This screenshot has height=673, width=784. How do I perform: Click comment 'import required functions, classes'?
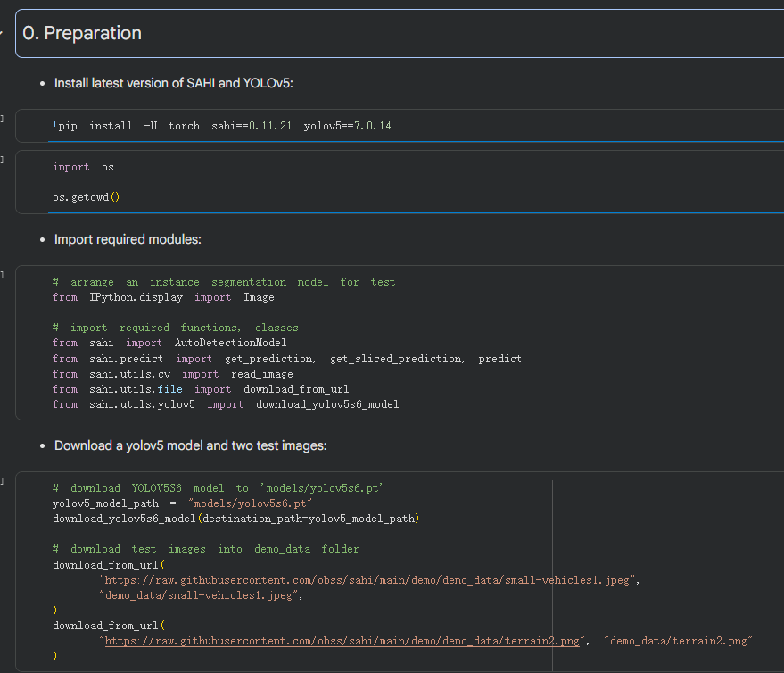[x=175, y=328]
